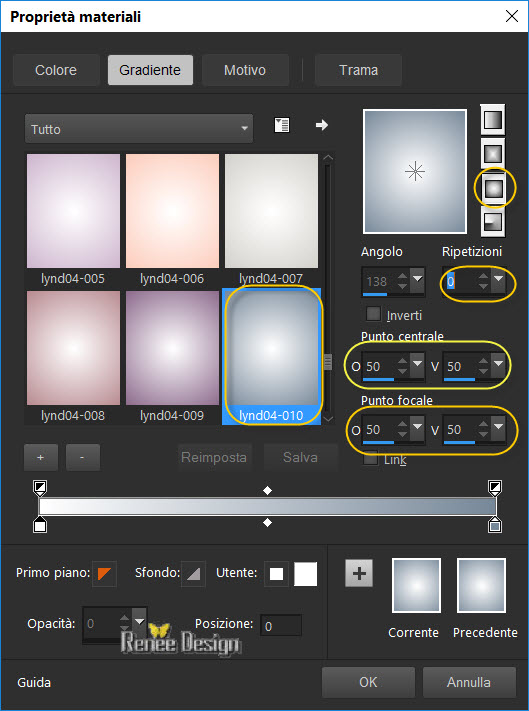Select the lynd04-009 gradient thumbnail
Image resolution: width=529 pixels, height=711 pixels.
(172, 348)
